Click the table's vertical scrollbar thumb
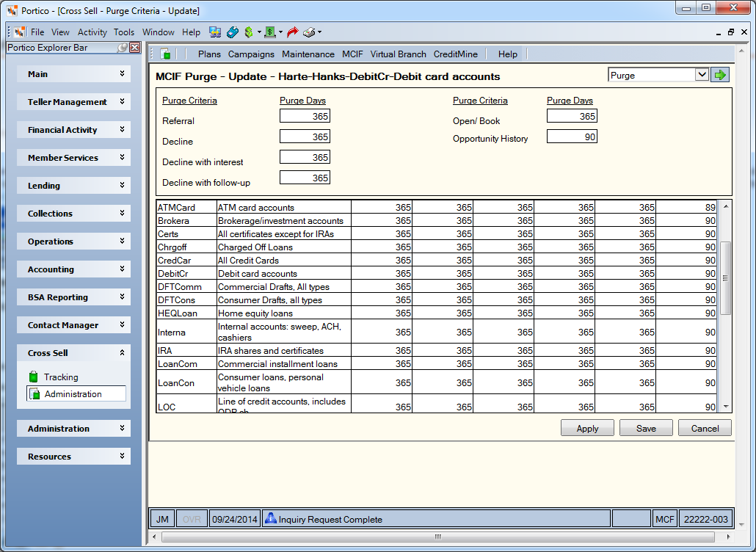The image size is (756, 552). point(725,278)
